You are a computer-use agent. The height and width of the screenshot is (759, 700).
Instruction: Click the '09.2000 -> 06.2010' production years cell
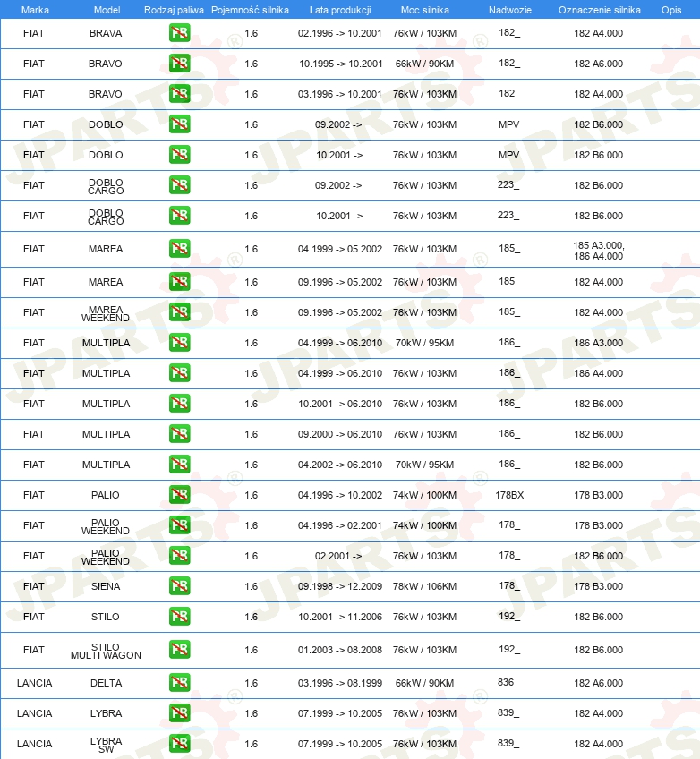(x=340, y=434)
